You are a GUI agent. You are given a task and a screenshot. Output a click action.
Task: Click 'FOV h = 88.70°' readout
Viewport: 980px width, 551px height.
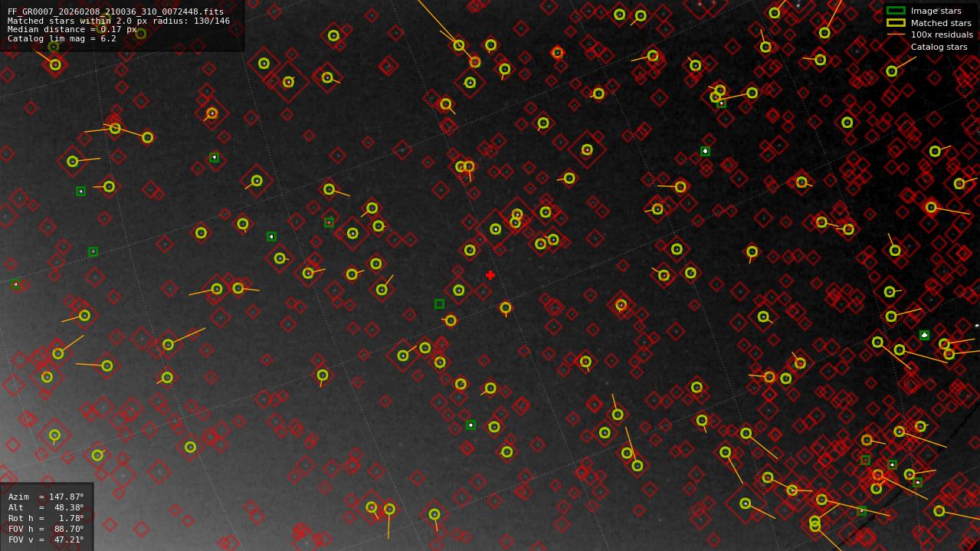tap(46, 529)
